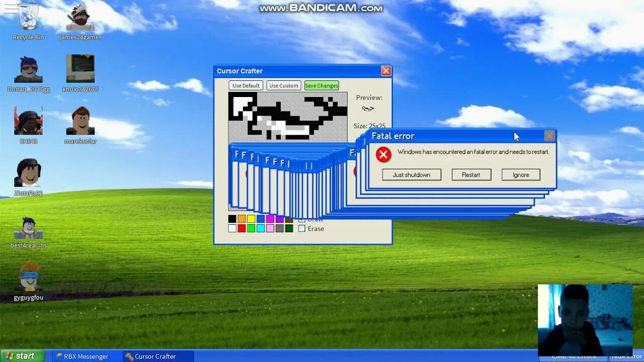
Task: Pick the gray color swatch
Action: pos(280,228)
